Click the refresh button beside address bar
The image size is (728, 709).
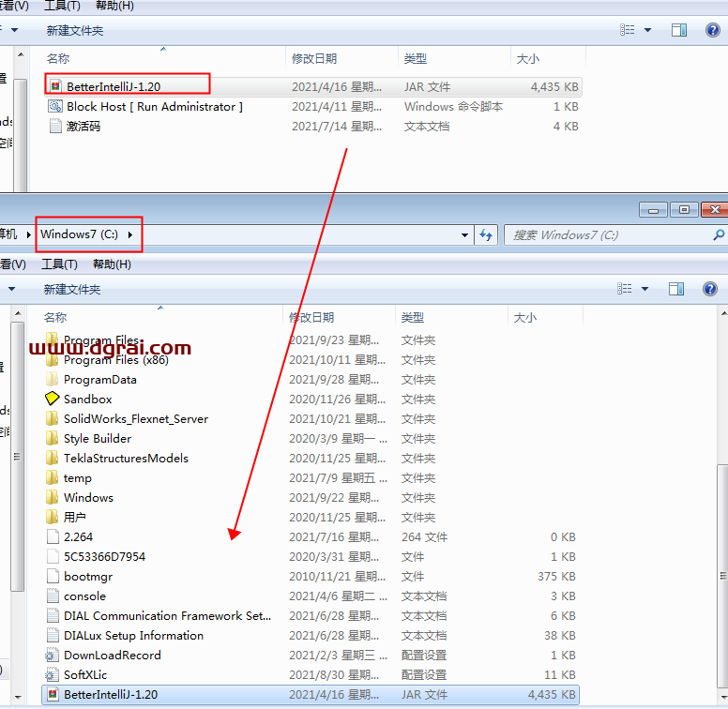coord(486,234)
